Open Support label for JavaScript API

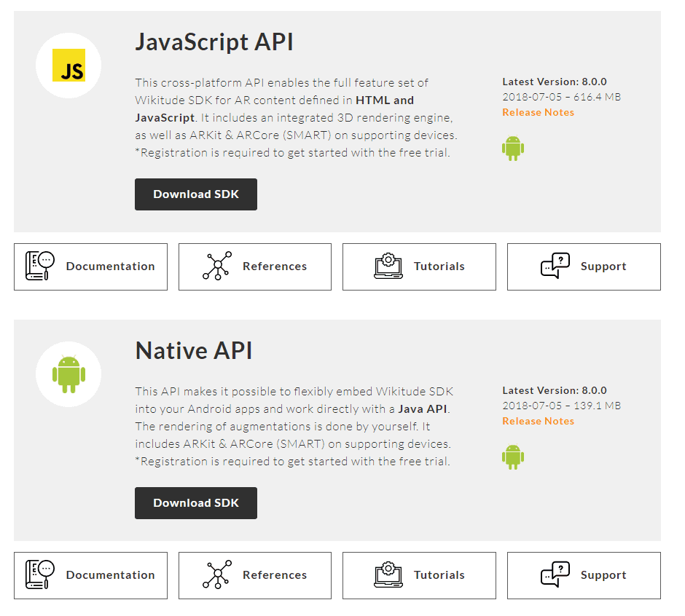603,266
